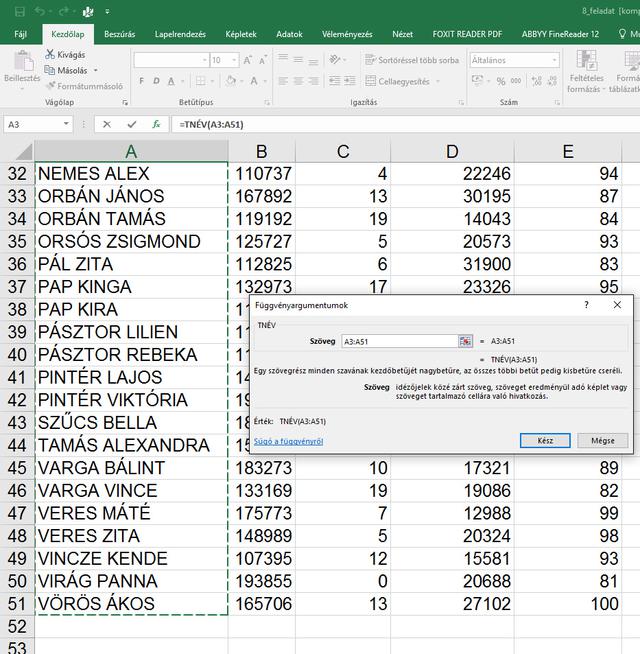The image size is (640, 654).
Task: Open Súgó a függvényről help link
Action: (x=288, y=441)
